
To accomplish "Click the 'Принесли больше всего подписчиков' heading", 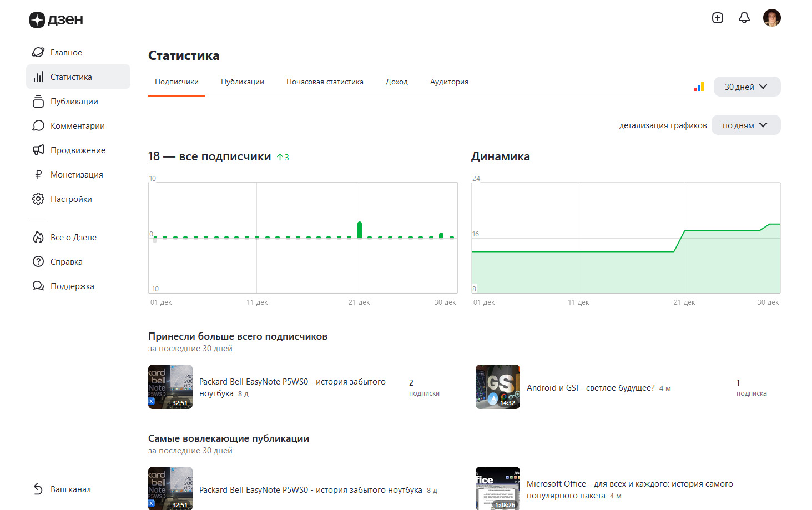I will (x=238, y=336).
